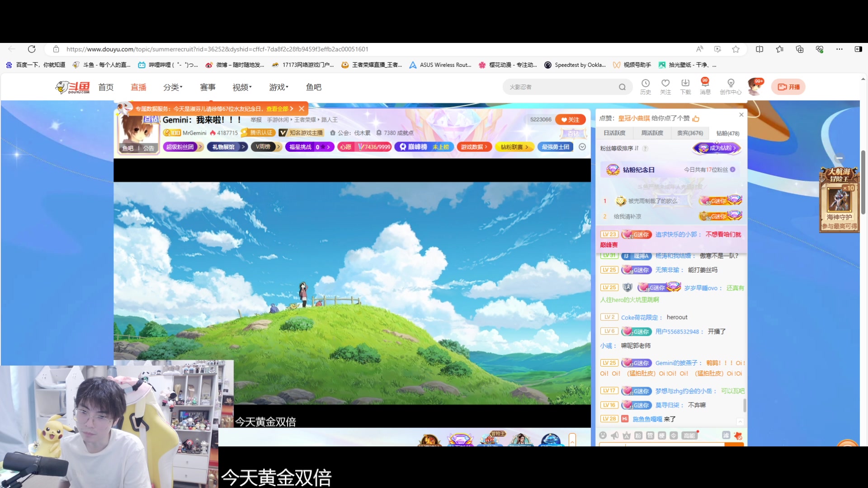868x488 pixels.
Task: Click 粉 icon in chat toolbar
Action: (x=638, y=435)
